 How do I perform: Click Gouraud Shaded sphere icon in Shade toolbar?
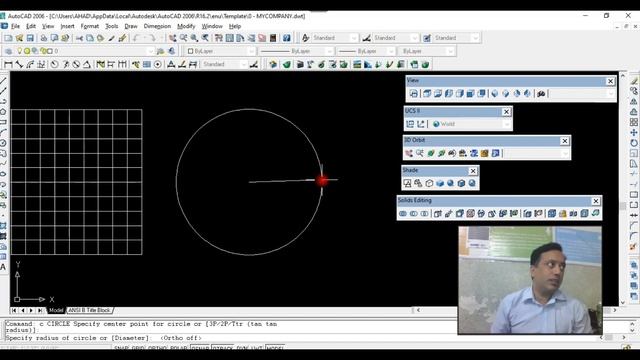tap(450, 183)
